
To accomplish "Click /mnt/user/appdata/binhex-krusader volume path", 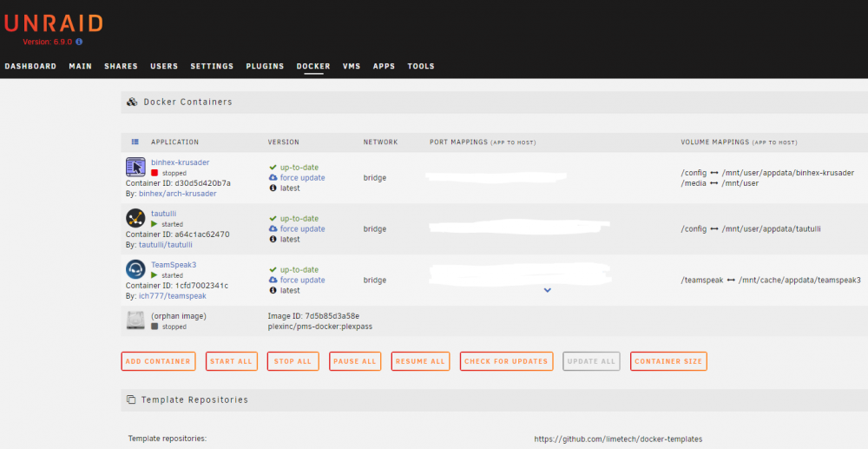I will click(x=788, y=173).
